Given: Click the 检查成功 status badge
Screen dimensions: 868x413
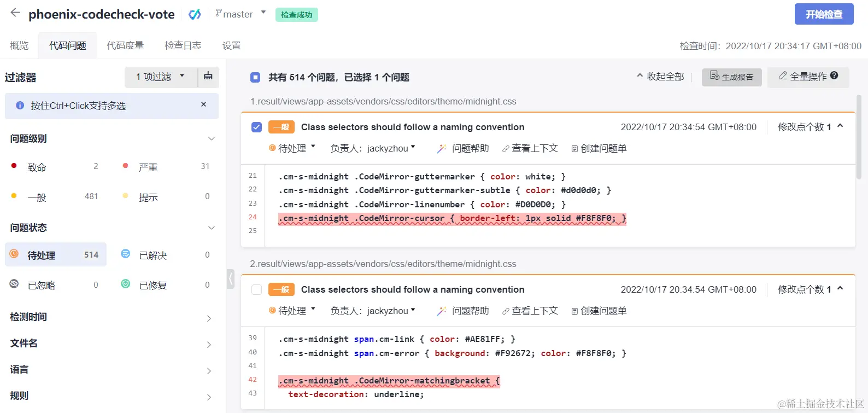Looking at the screenshot, I should pyautogui.click(x=296, y=15).
